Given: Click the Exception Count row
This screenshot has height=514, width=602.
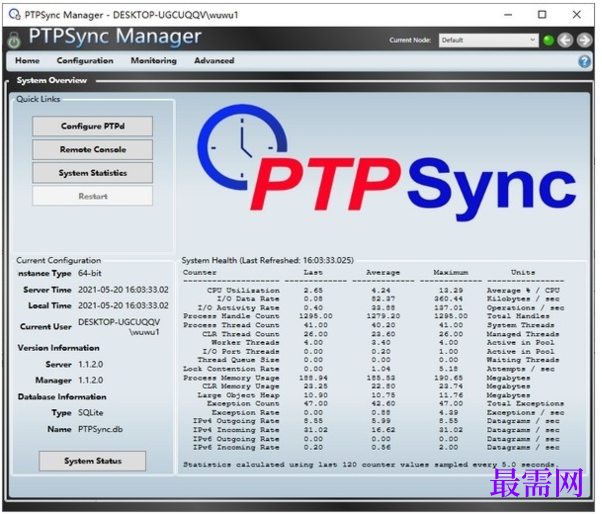Looking at the screenshot, I should point(374,403).
